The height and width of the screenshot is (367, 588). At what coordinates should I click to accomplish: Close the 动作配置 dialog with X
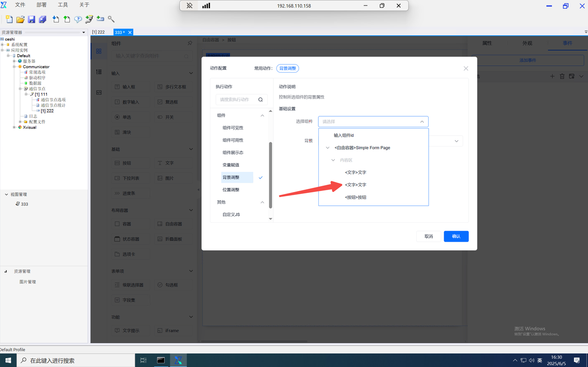(466, 68)
